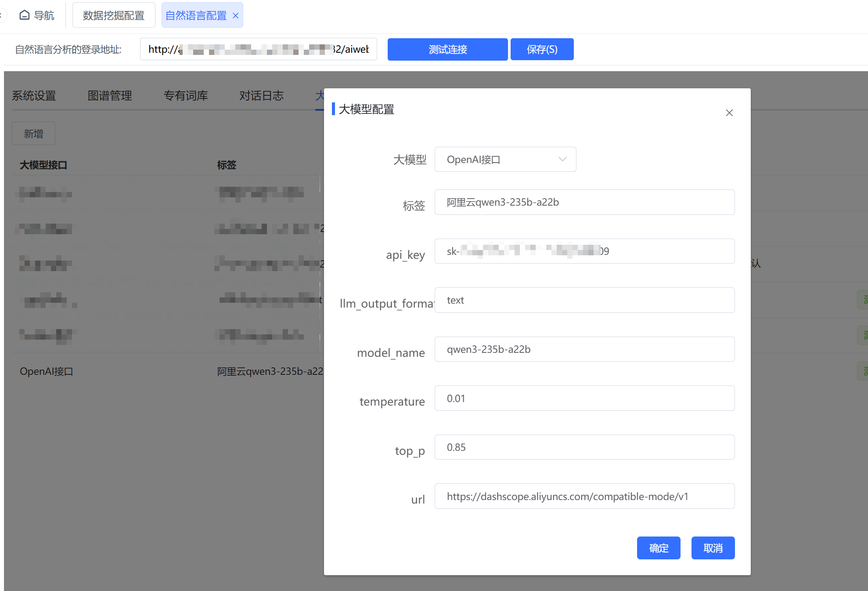This screenshot has width=868, height=591.
Task: Confirm the dialog with 确定
Action: pyautogui.click(x=659, y=548)
